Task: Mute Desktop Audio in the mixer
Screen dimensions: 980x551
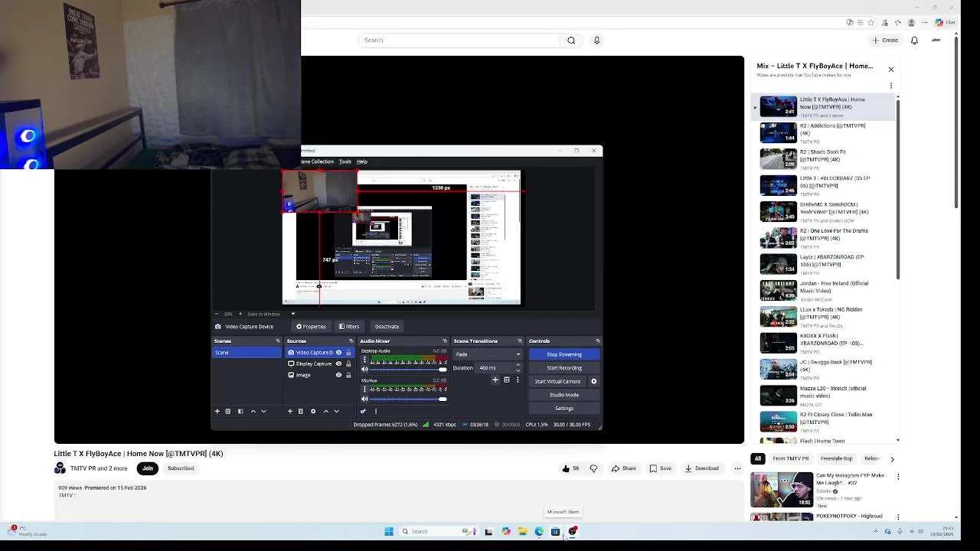Action: coord(364,370)
